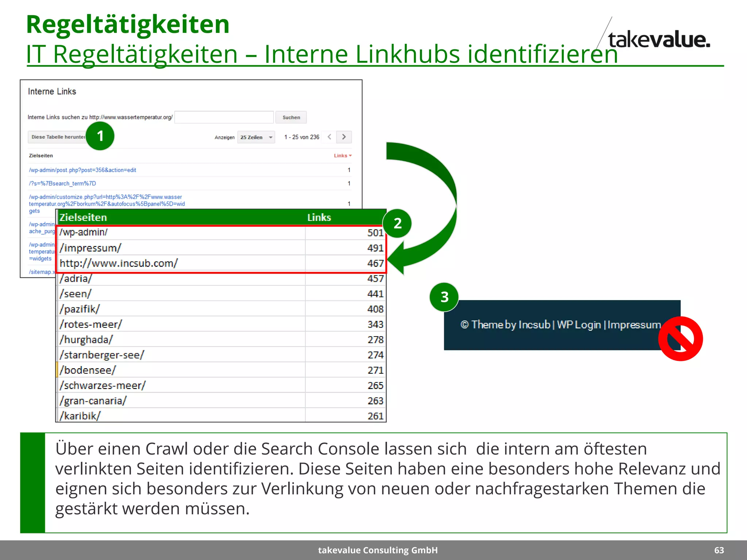
Task: Open /wp-admin/post.php?post=356&action=edit link
Action: 82,170
